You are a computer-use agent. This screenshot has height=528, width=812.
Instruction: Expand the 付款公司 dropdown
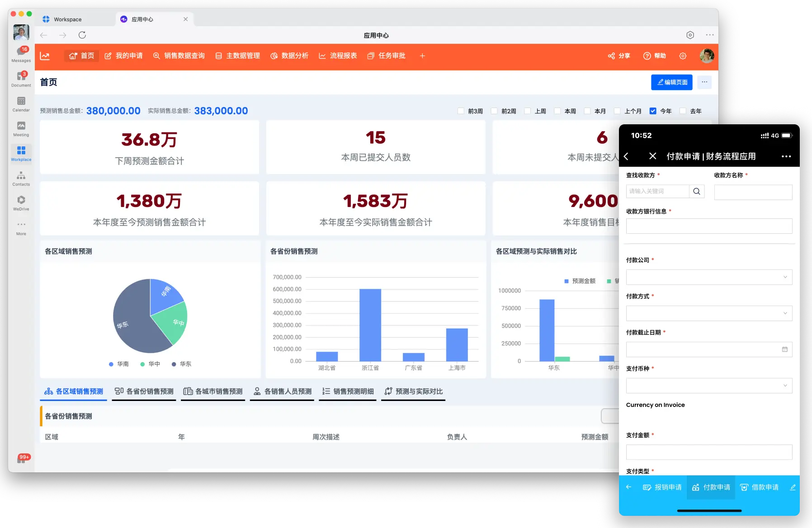tap(709, 277)
